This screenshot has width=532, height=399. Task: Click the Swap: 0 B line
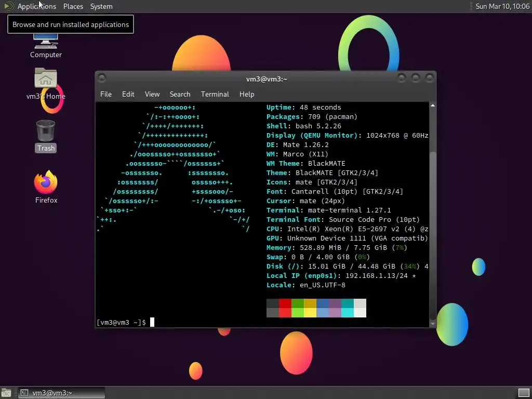318,257
